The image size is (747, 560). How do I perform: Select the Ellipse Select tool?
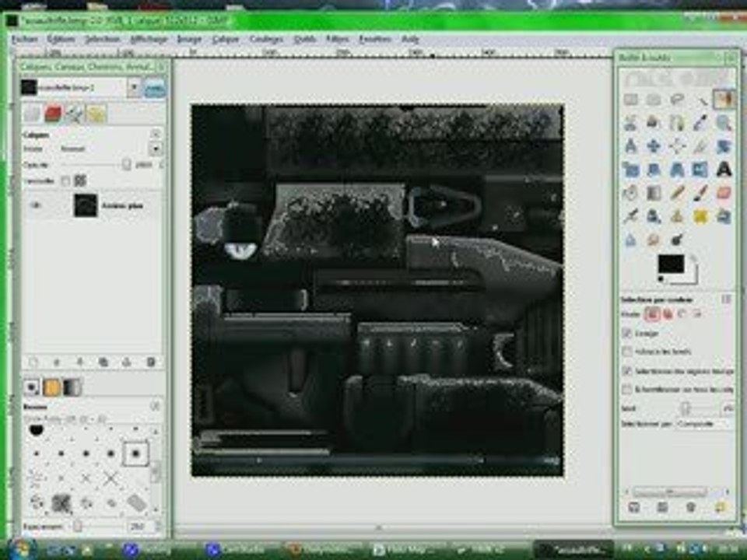coord(654,100)
